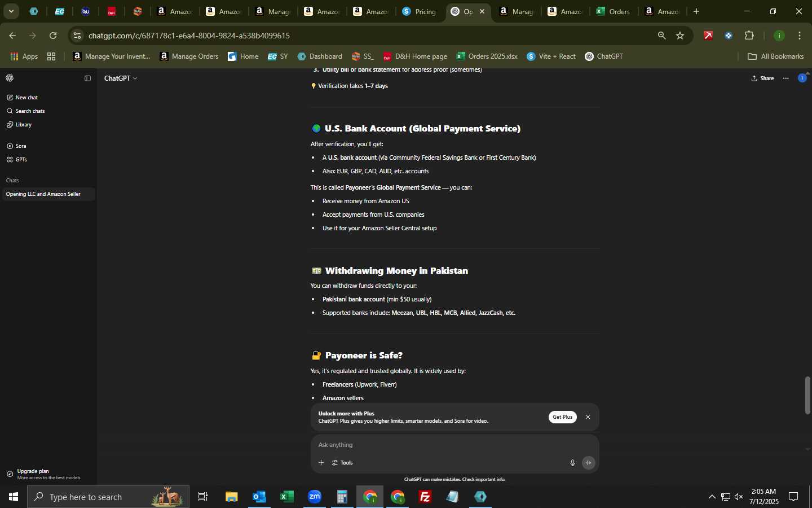Focus the Ask anything input field

coord(454,445)
